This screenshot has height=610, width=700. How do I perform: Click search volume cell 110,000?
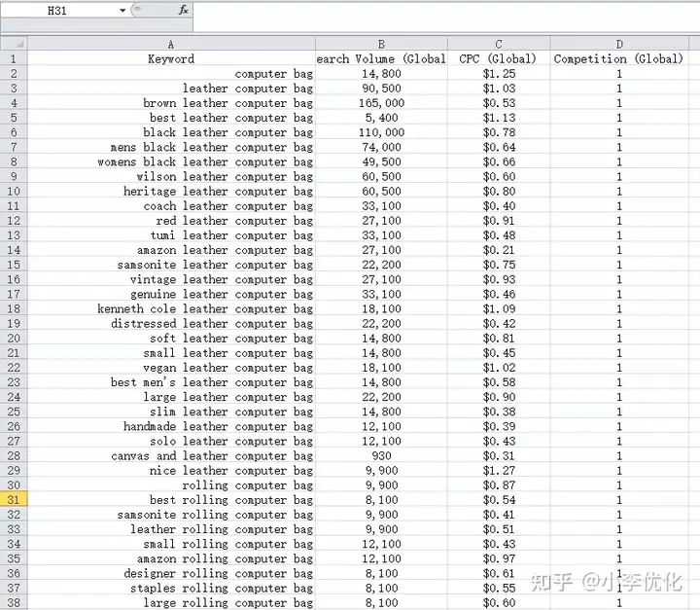coord(381,132)
